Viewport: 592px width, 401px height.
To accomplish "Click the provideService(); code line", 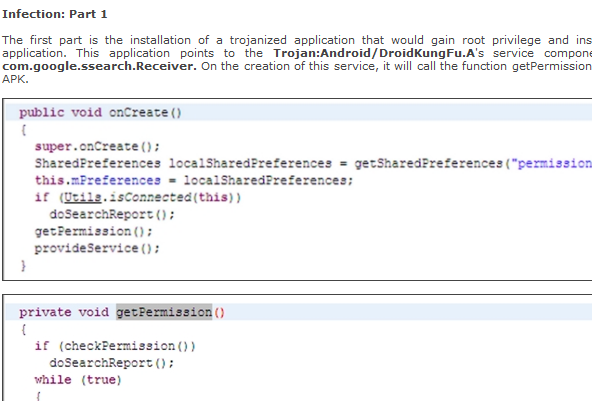I will point(97,248).
